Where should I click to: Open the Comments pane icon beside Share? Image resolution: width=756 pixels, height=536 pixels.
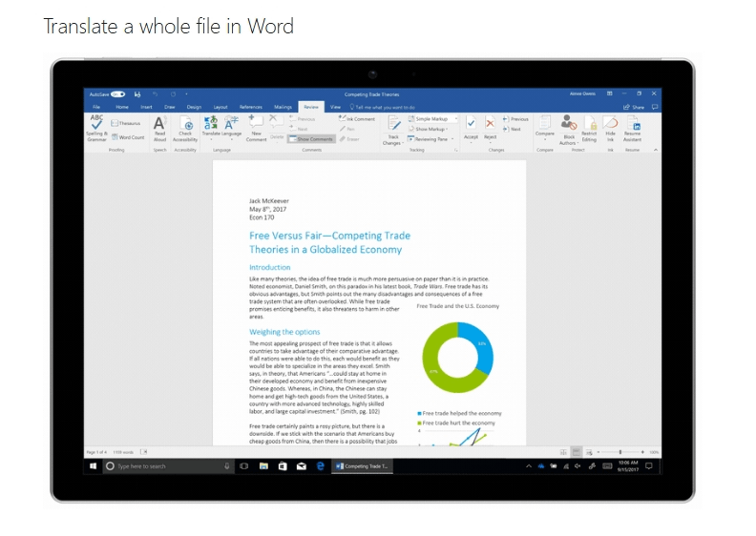click(x=655, y=107)
